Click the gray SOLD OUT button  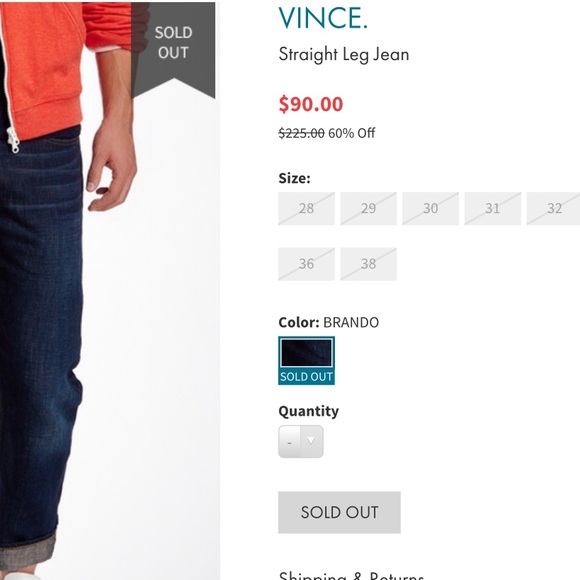(339, 512)
